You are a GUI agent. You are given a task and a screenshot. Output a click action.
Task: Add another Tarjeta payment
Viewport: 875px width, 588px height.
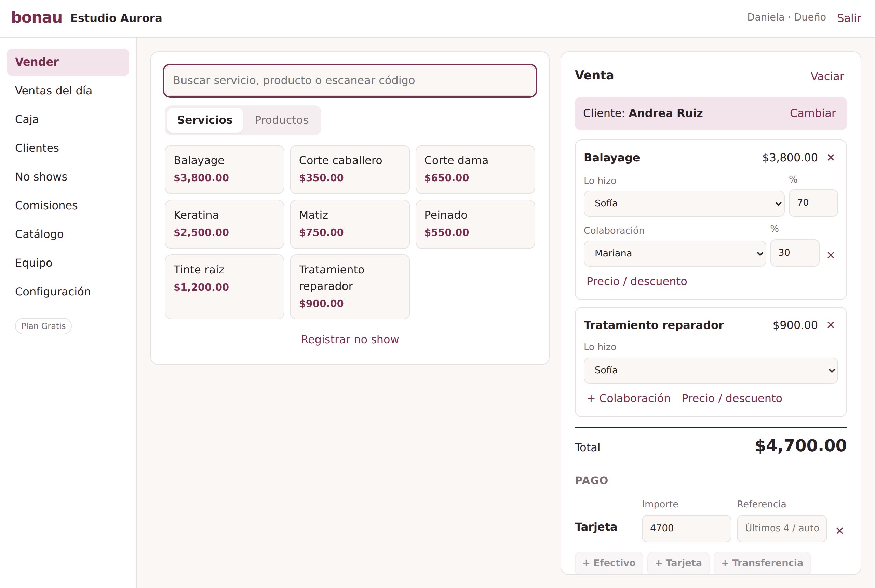coord(678,563)
